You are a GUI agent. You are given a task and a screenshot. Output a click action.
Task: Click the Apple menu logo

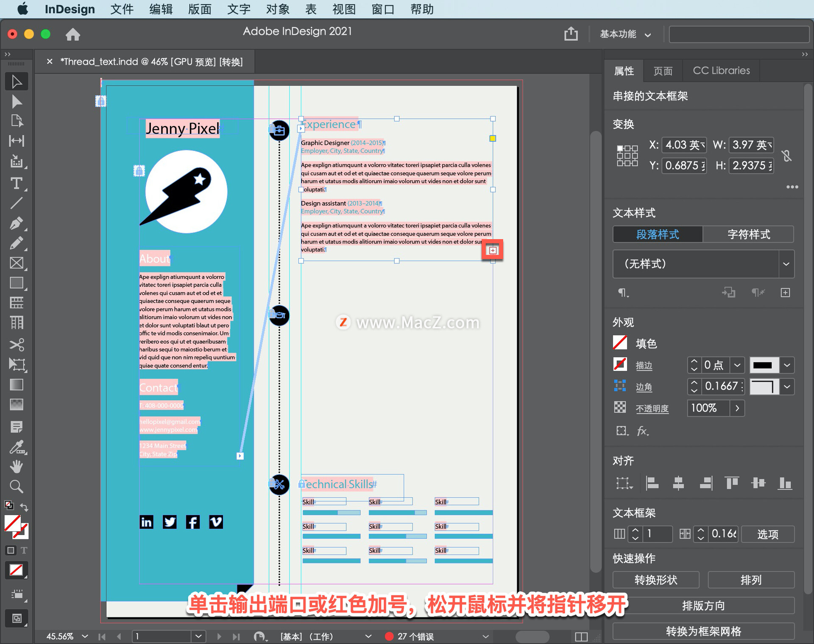pyautogui.click(x=23, y=9)
